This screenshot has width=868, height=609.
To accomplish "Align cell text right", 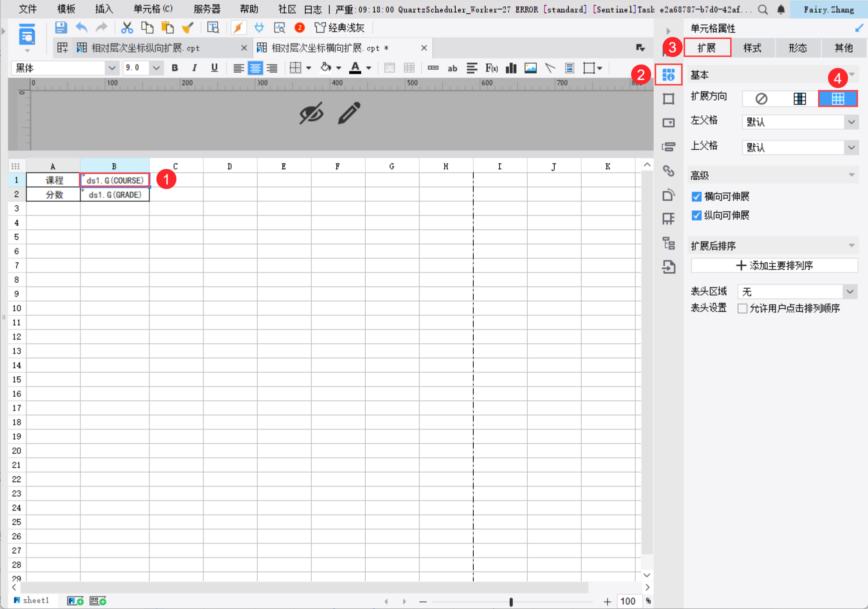I will pos(272,68).
